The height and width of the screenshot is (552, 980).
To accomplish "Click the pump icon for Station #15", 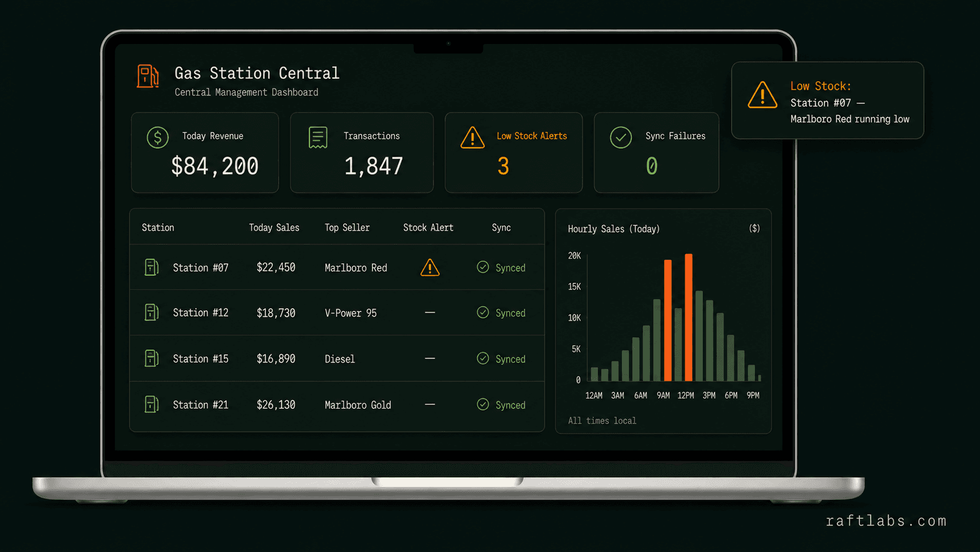I will [x=151, y=358].
